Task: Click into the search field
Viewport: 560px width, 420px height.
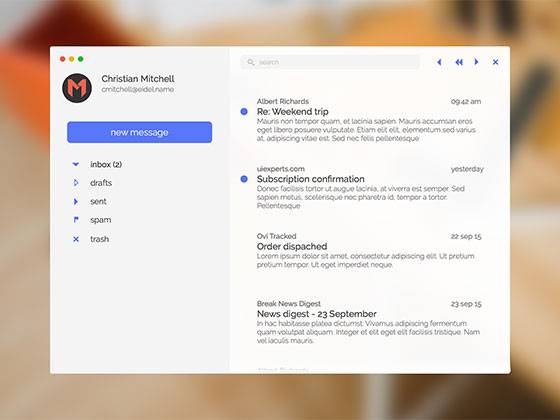Action: click(x=330, y=62)
